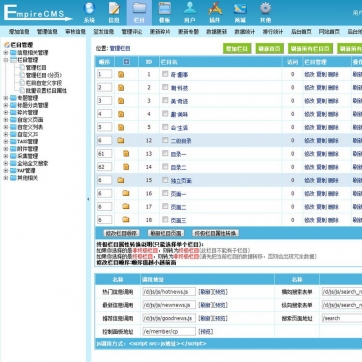Image resolution: width=362 pixels, height=362 pixels.
Task: Expand the 自定义页面 tree node
Action: [6, 120]
